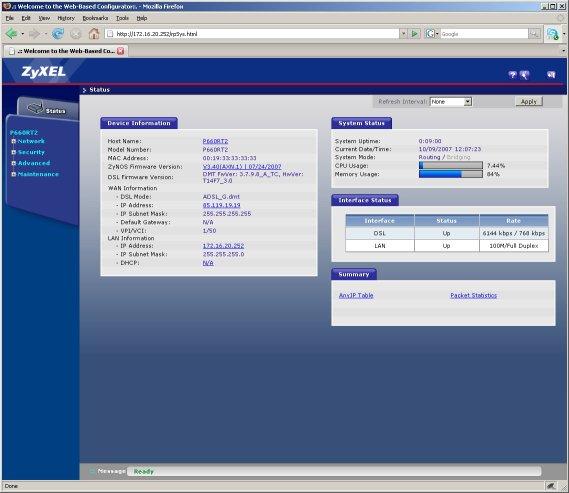
Task: Open the P660RT2 host name link
Action: click(x=215, y=141)
